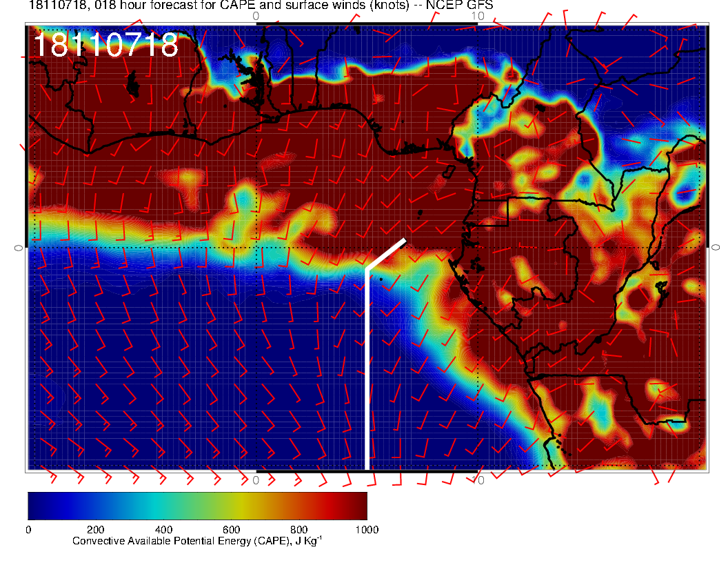The height and width of the screenshot is (563, 728).
Task: Click the dark blue end of CAPE colorbar
Action: (x=34, y=505)
